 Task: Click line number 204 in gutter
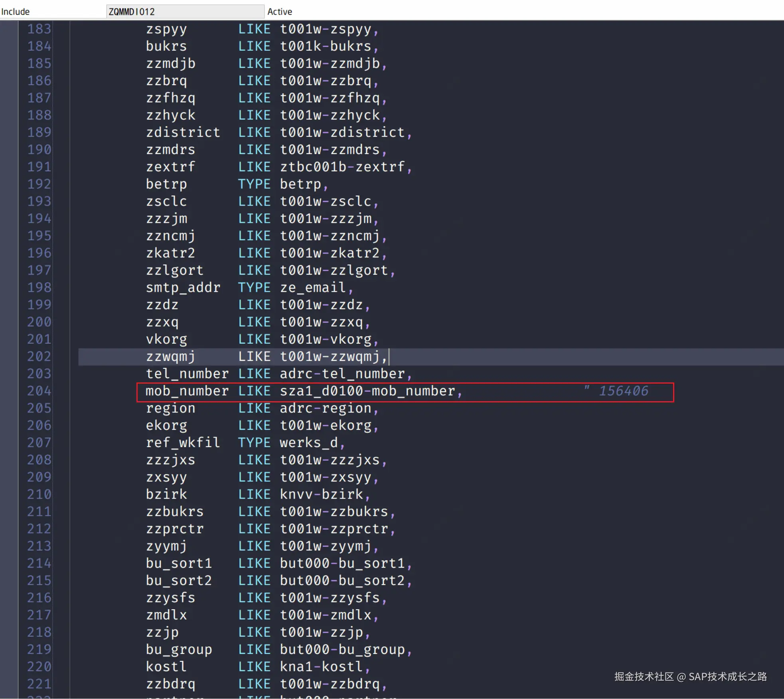click(x=39, y=391)
